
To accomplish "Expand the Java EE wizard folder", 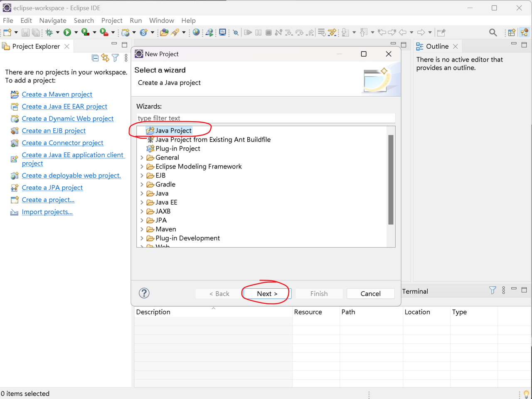I will coord(142,202).
